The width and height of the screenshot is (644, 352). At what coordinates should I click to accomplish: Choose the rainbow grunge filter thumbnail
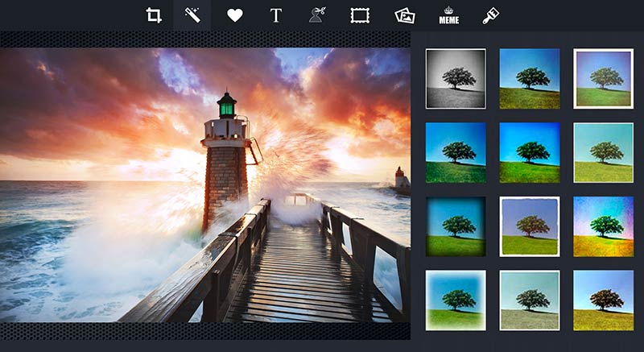click(603, 226)
